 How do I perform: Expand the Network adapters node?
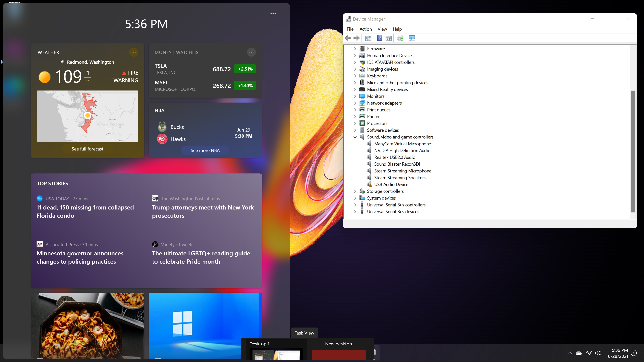click(355, 103)
